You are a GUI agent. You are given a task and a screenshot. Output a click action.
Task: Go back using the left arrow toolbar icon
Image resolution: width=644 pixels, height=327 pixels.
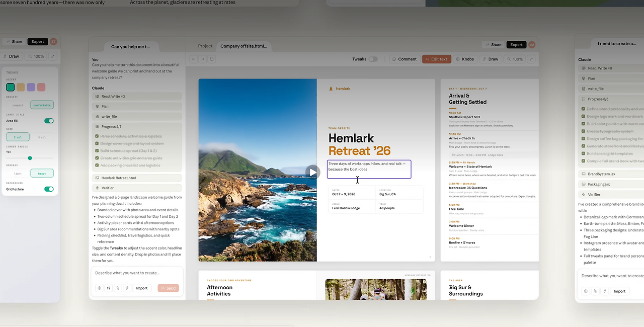194,59
